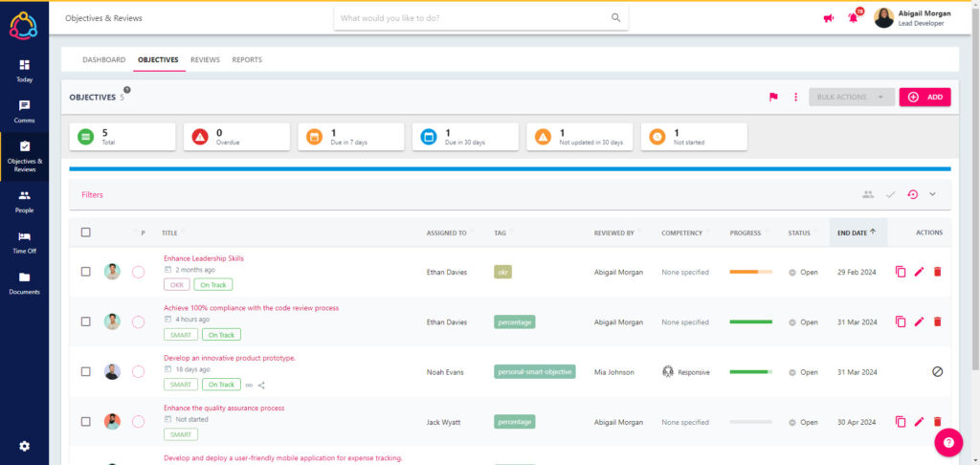This screenshot has height=465, width=980.
Task: Open settings gear in sidebar
Action: click(24, 446)
